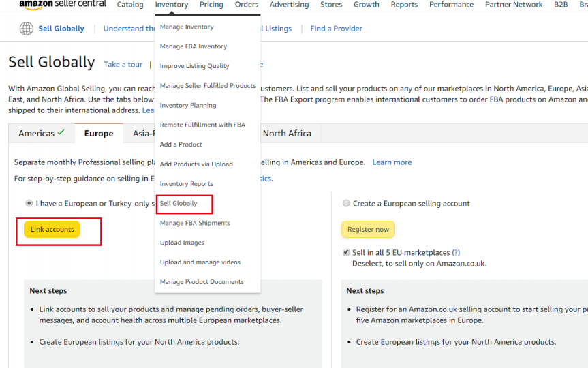Open the Pricing menu
Screen dimensions: 588x368
pos(211,5)
